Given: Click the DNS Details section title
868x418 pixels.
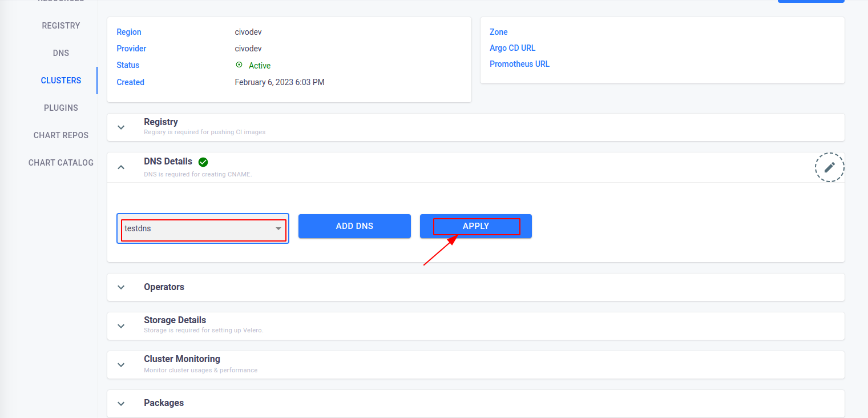Looking at the screenshot, I should click(168, 162).
